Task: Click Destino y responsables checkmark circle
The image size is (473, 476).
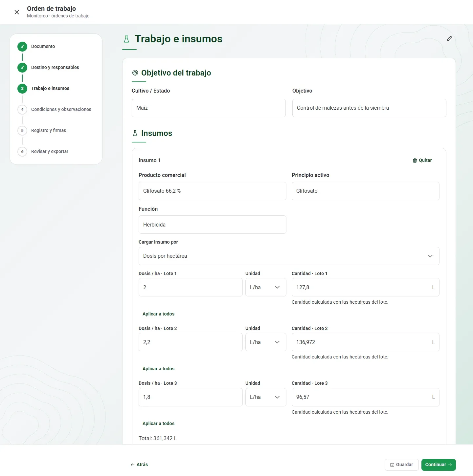Action: [22, 68]
